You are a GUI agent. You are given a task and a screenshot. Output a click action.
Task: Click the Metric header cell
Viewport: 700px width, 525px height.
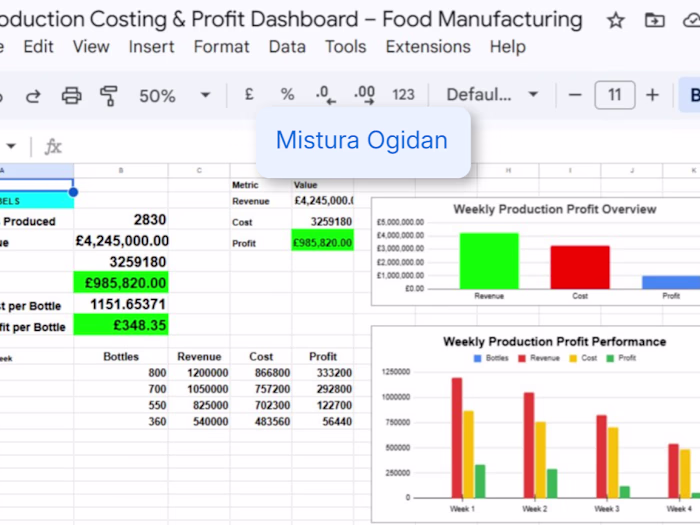pos(261,185)
